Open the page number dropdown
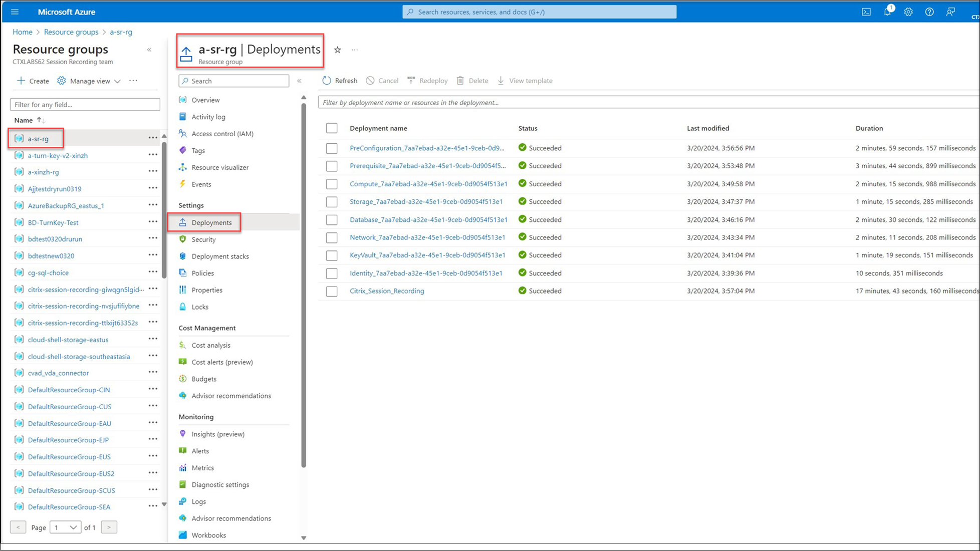Image resolution: width=980 pixels, height=551 pixels. click(x=65, y=527)
